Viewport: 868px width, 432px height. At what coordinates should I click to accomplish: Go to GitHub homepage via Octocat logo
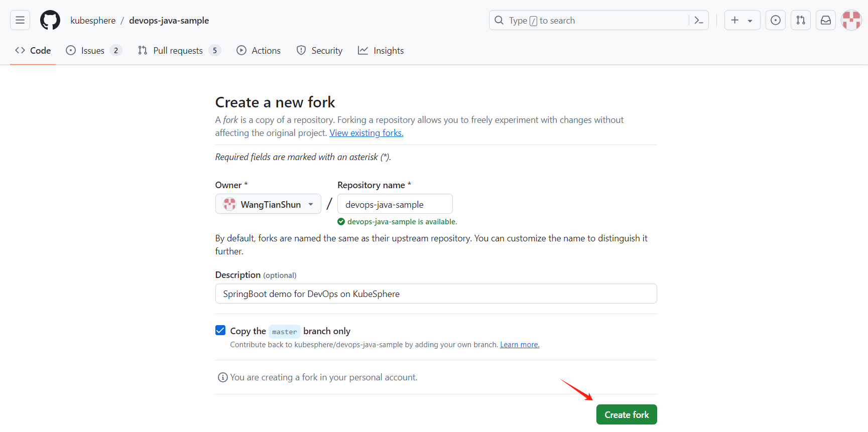click(x=50, y=20)
